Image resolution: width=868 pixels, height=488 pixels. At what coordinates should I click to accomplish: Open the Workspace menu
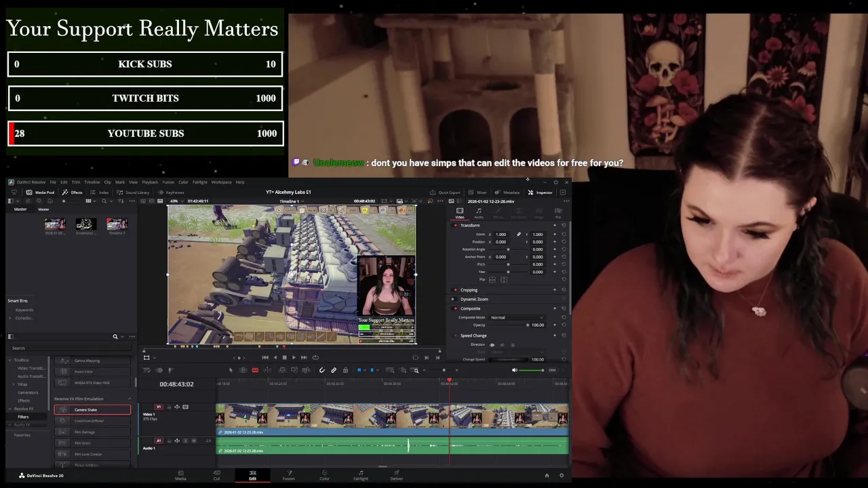[221, 182]
